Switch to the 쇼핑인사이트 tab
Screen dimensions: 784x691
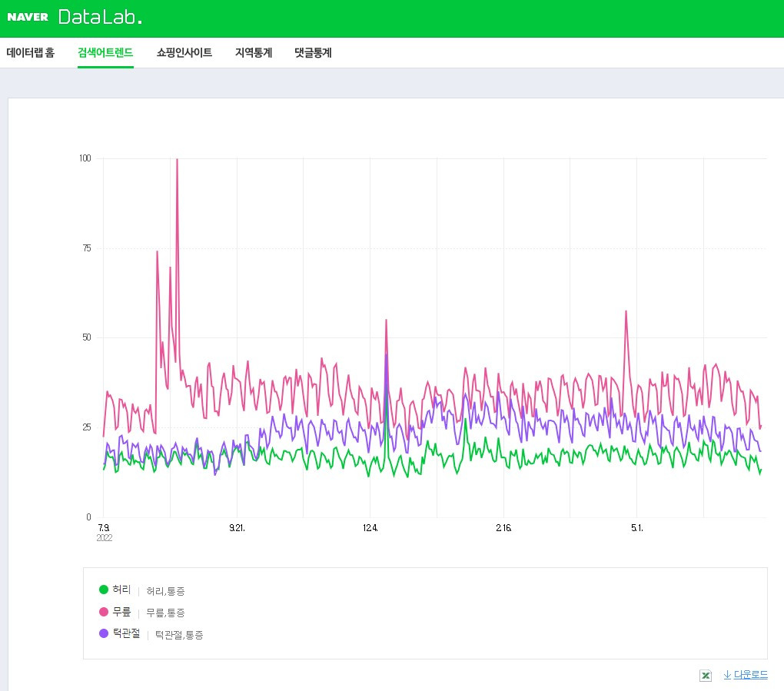click(184, 52)
